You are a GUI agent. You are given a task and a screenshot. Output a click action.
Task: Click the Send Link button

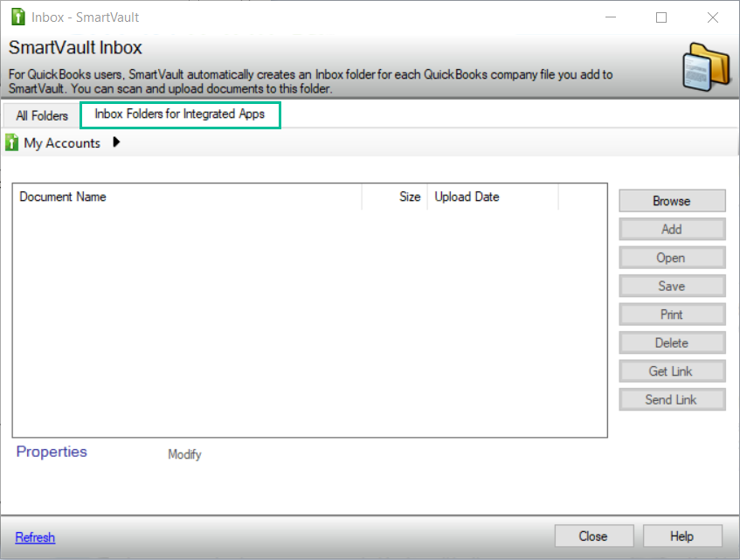pyautogui.click(x=672, y=399)
